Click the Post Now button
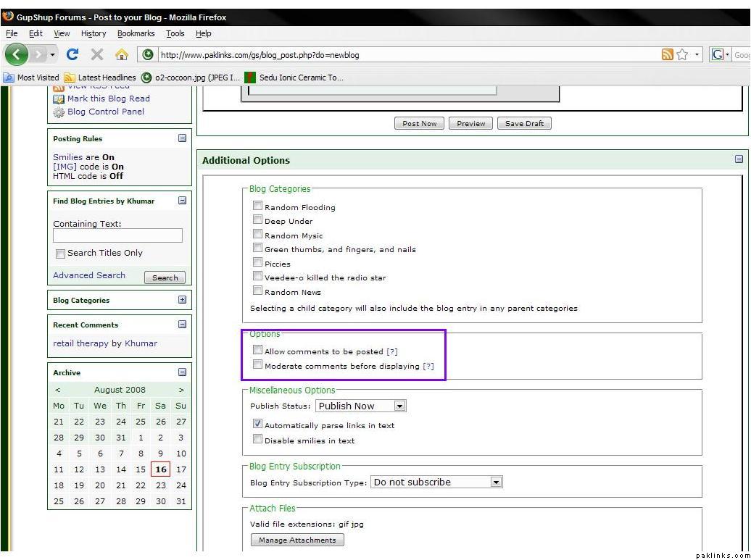Image resolution: width=751 pixels, height=560 pixels. [420, 123]
